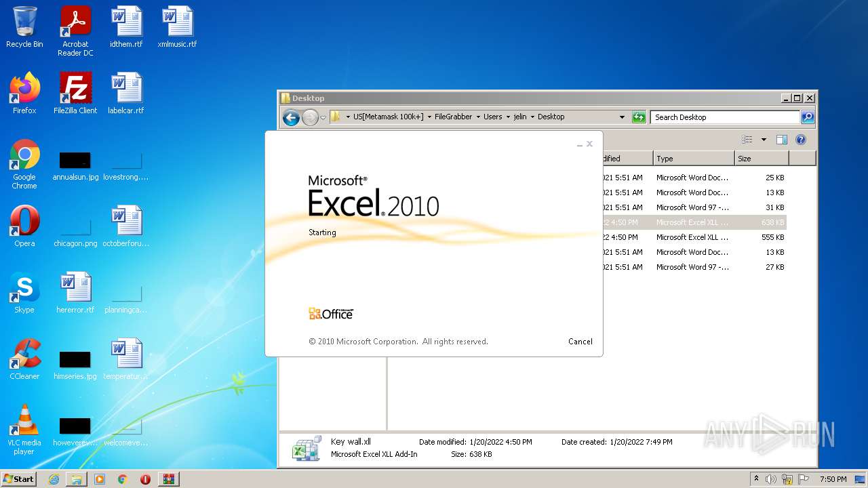Cancel the Excel 2010 startup
This screenshot has width=868, height=488.
580,342
